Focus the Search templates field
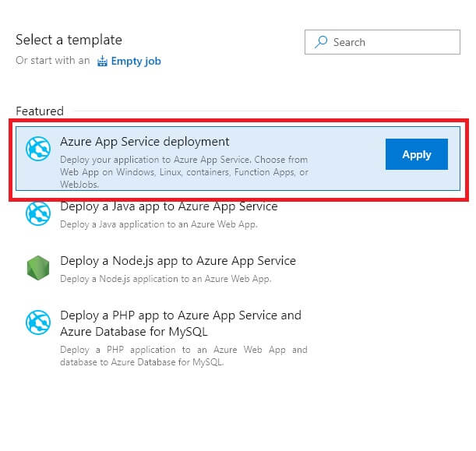 pos(383,42)
